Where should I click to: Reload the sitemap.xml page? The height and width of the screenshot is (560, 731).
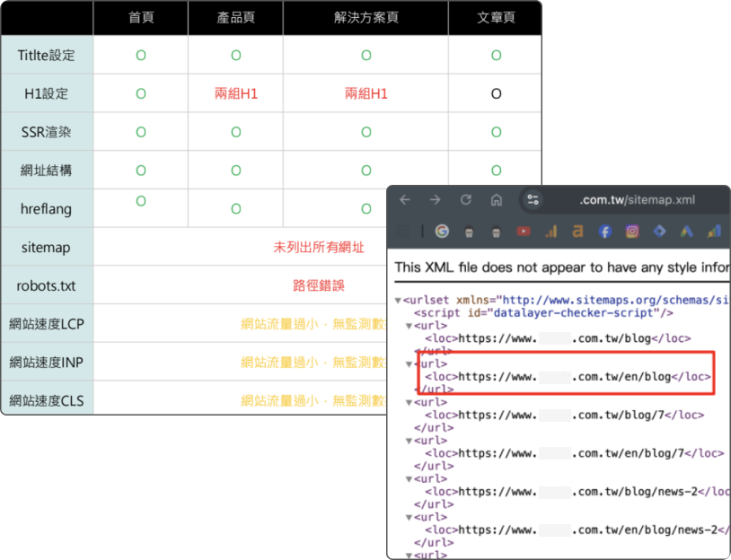click(x=466, y=200)
